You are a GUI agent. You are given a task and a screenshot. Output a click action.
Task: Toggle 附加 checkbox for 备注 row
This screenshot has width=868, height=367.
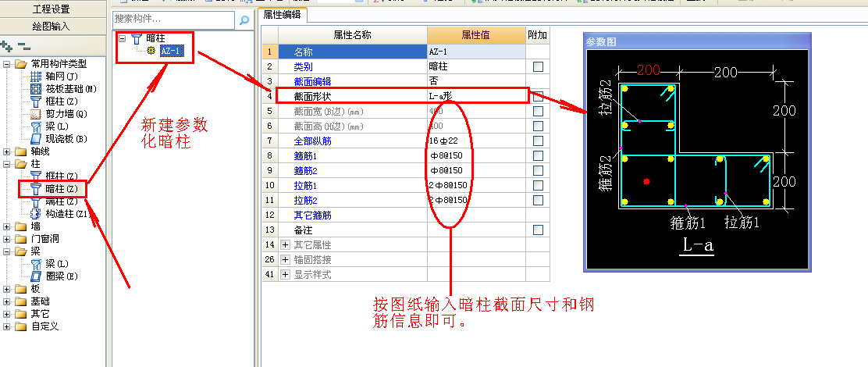coord(538,229)
